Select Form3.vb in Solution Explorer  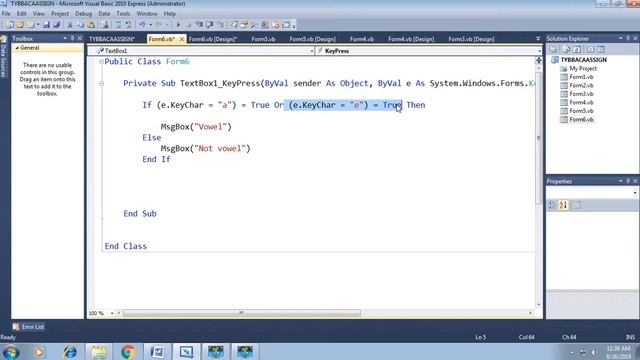[581, 94]
